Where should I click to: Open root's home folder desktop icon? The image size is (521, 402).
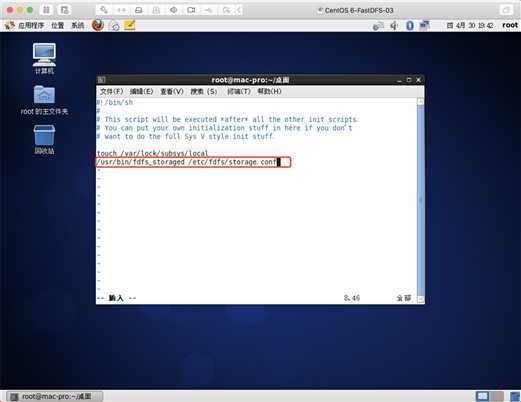point(44,100)
